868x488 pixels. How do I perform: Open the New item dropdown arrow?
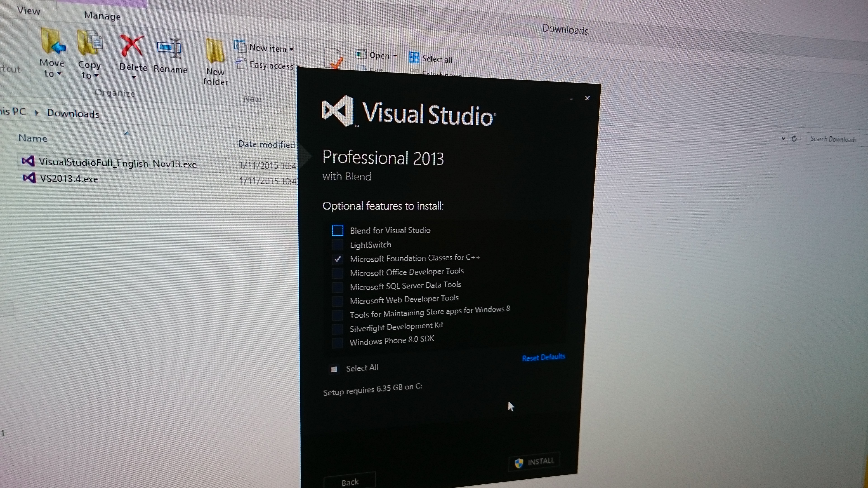pos(291,49)
